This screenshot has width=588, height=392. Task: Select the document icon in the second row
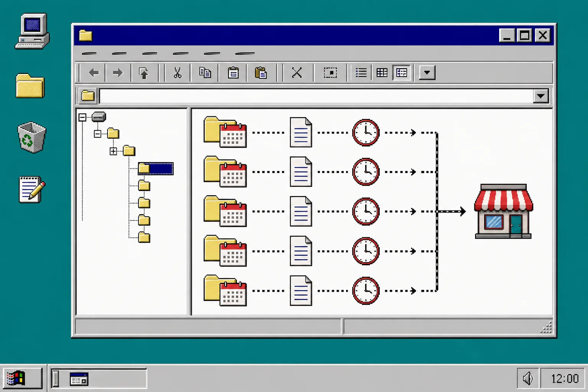coord(301,172)
